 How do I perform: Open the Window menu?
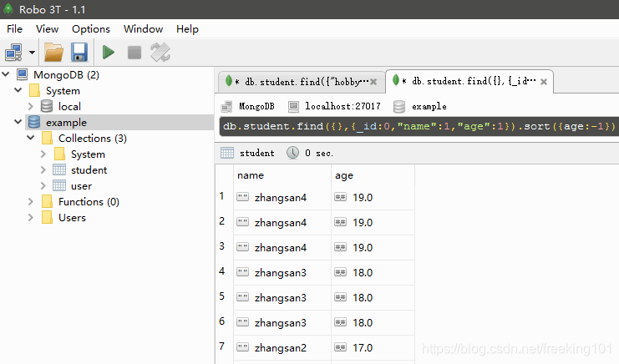click(143, 29)
